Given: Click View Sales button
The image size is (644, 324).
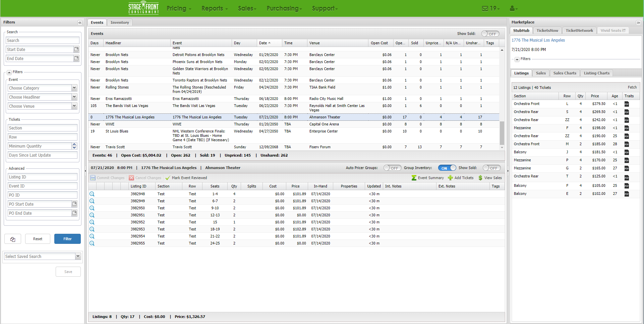Looking at the screenshot, I should [490, 178].
